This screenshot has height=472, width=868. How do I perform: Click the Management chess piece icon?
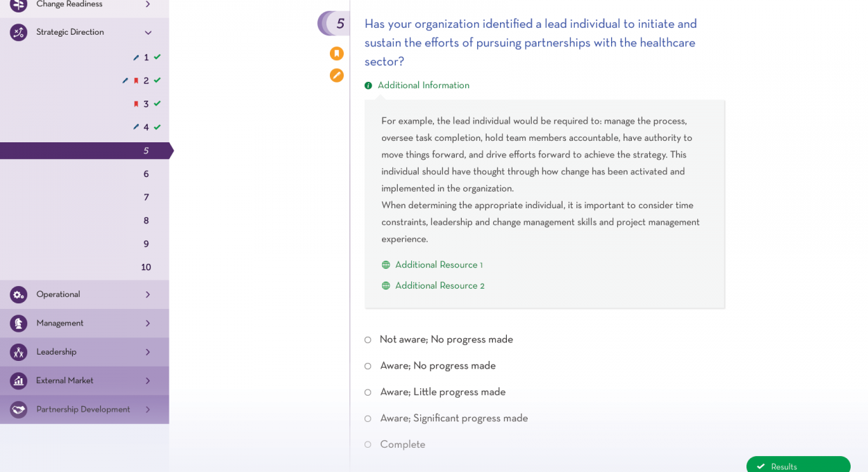pos(19,323)
